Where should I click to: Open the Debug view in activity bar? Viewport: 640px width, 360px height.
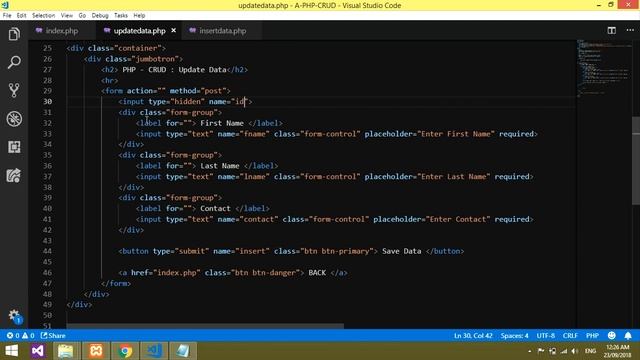point(14,119)
